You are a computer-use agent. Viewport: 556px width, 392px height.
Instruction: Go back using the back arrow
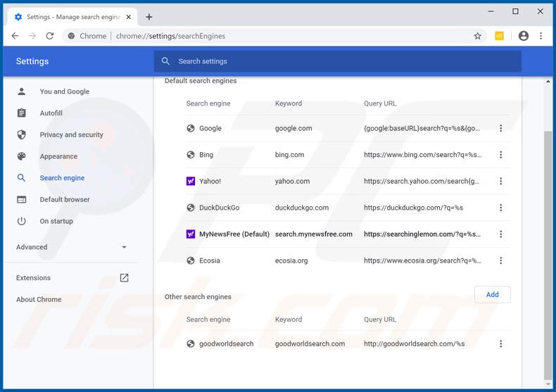pyautogui.click(x=15, y=36)
